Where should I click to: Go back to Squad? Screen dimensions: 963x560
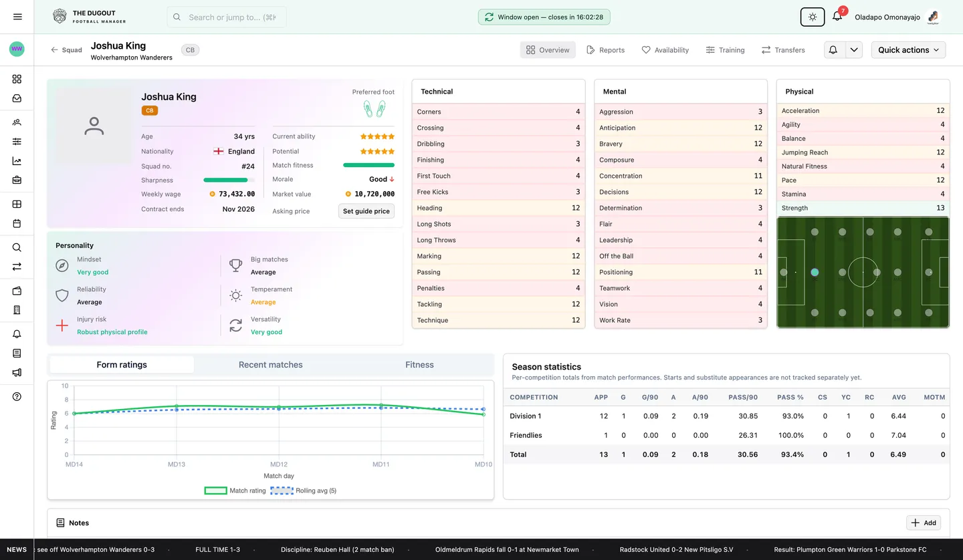66,50
